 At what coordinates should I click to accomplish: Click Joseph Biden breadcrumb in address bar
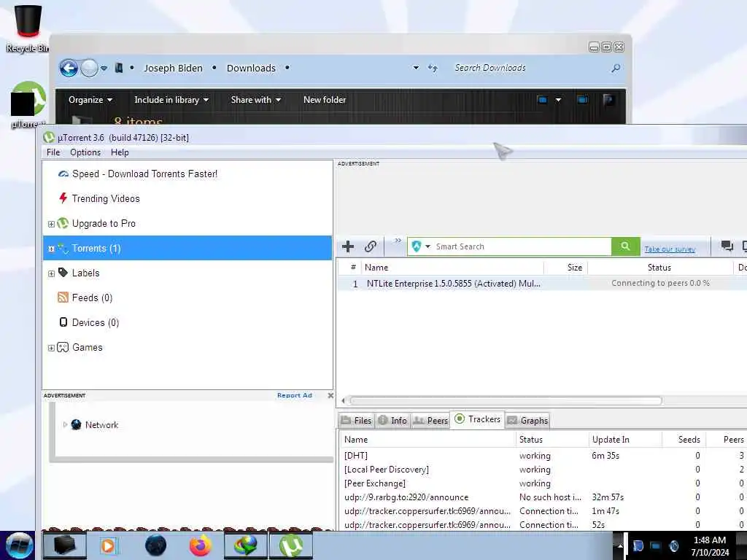tap(173, 68)
